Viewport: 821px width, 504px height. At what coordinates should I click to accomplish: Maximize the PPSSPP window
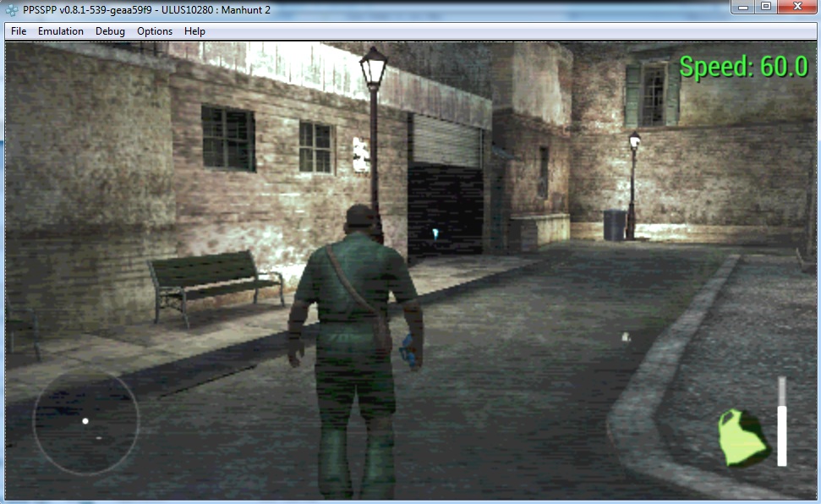[766, 7]
